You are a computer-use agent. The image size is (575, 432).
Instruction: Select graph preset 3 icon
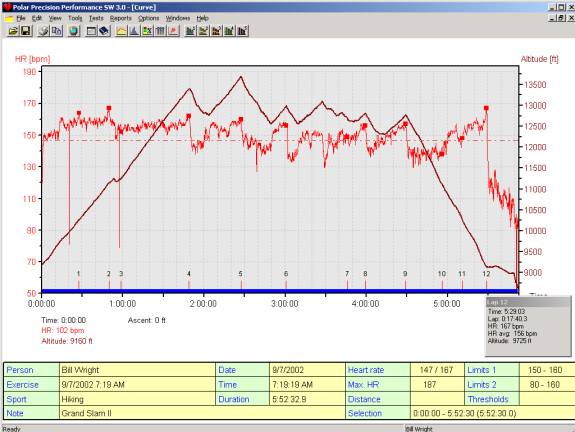[x=216, y=31]
